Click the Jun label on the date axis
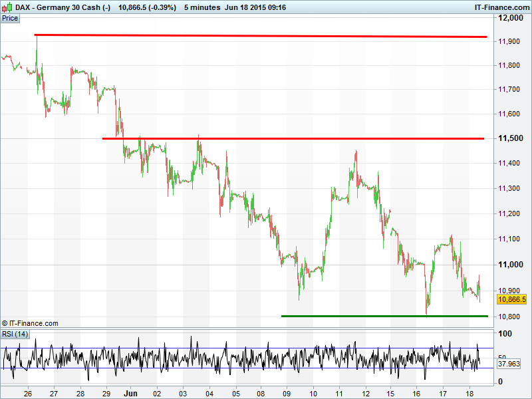 point(130,393)
